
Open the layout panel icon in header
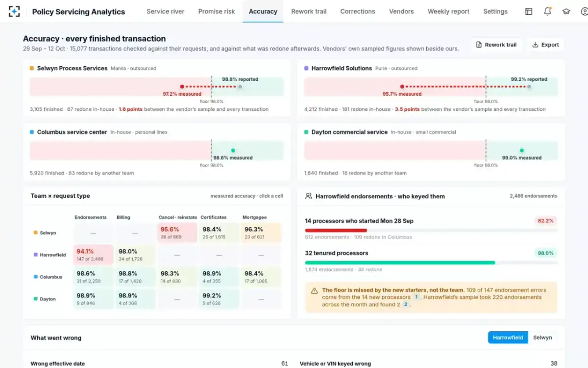(529, 11)
